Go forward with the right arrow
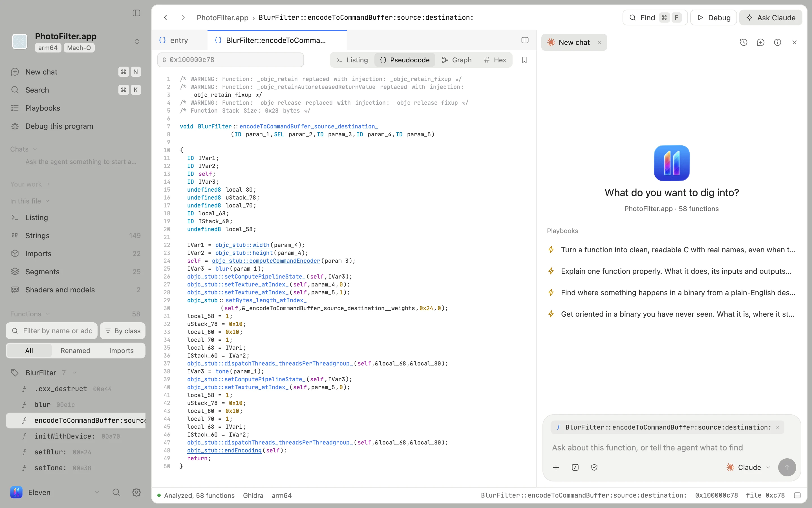The height and width of the screenshot is (508, 812). (183, 17)
